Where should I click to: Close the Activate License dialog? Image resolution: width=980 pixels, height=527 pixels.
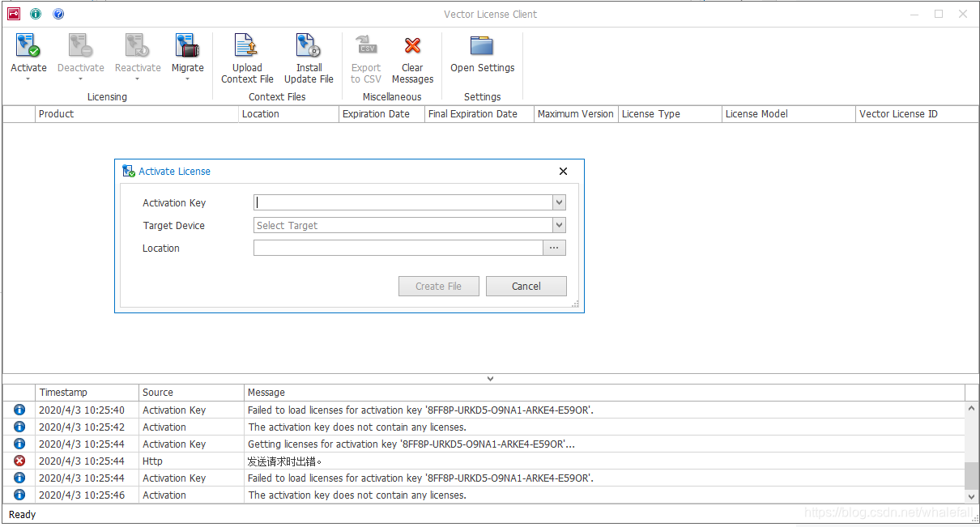pos(563,171)
